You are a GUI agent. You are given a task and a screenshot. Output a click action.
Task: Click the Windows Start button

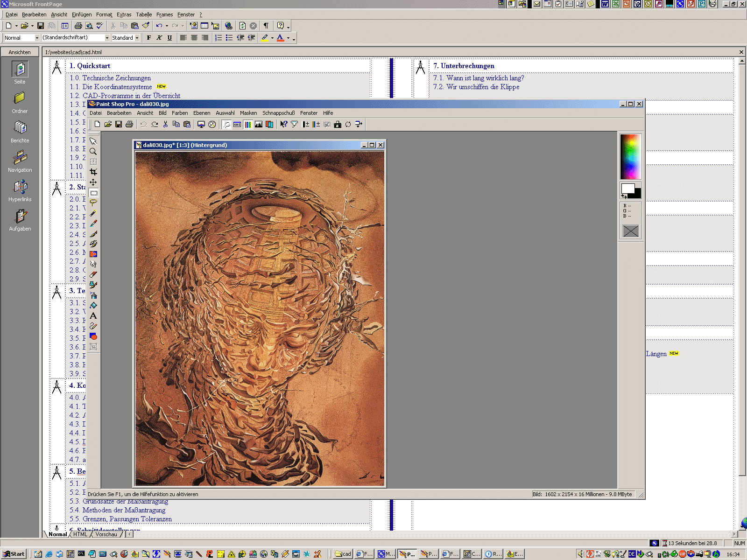[14, 554]
